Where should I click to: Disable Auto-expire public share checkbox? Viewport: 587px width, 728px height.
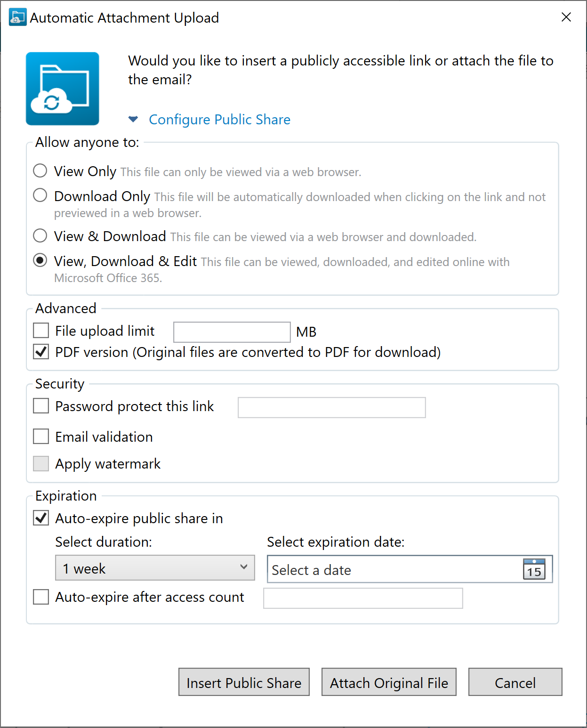pos(41,518)
